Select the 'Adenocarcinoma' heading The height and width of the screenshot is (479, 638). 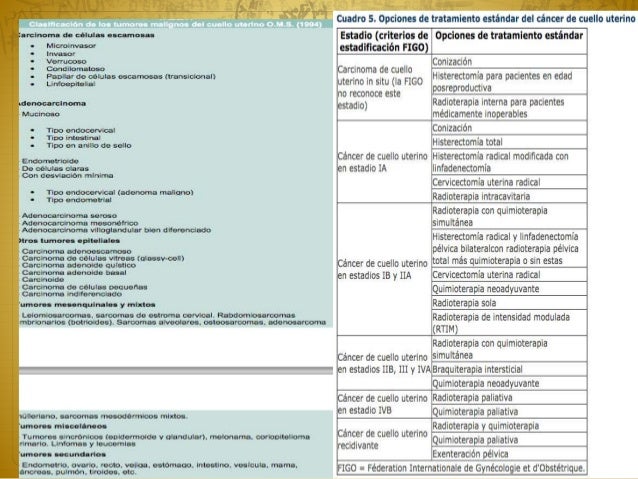click(52, 103)
